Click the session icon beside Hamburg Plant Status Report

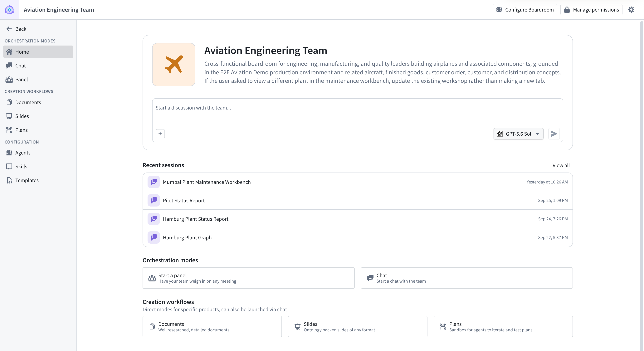coord(154,219)
